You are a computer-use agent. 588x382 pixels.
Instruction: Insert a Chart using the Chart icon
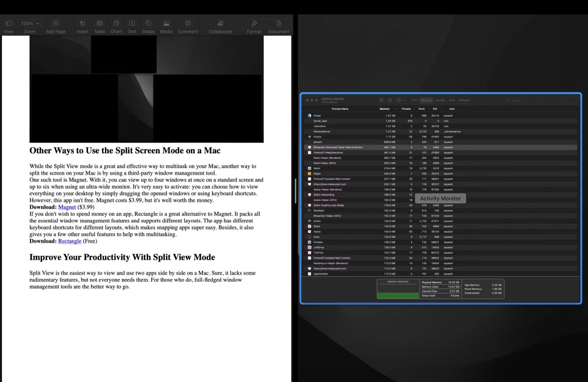coord(116,24)
